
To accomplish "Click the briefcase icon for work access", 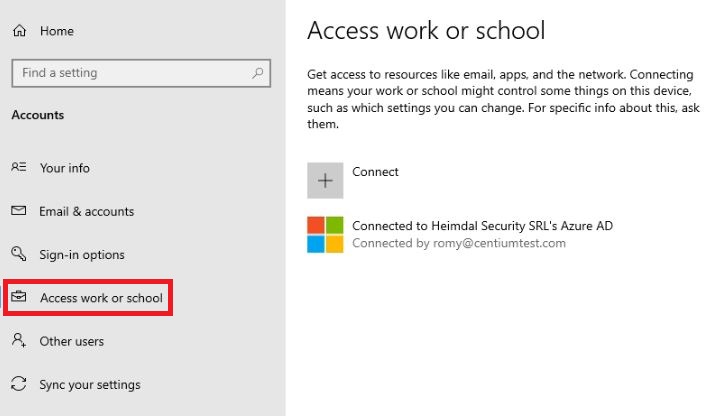I will tap(19, 297).
